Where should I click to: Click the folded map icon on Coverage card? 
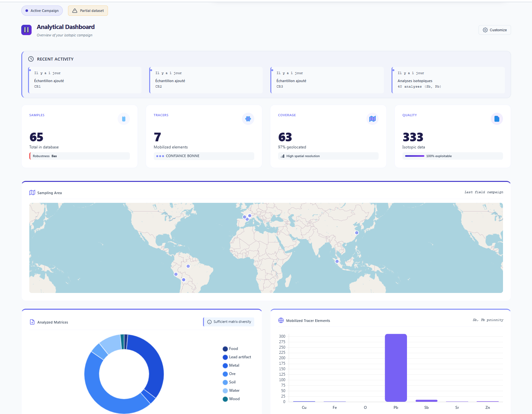(372, 119)
